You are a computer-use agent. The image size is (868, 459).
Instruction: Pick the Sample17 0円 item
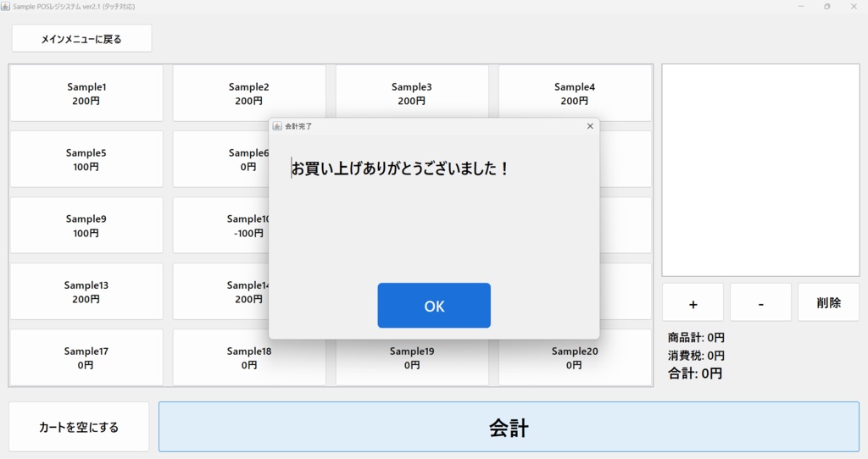[x=86, y=357]
